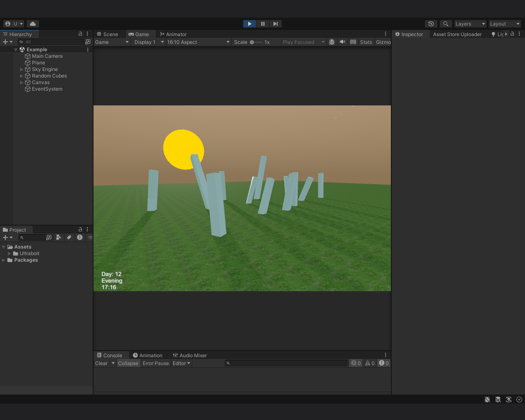Expand the Canvas object
Image resolution: width=525 pixels, height=420 pixels.
pos(22,82)
